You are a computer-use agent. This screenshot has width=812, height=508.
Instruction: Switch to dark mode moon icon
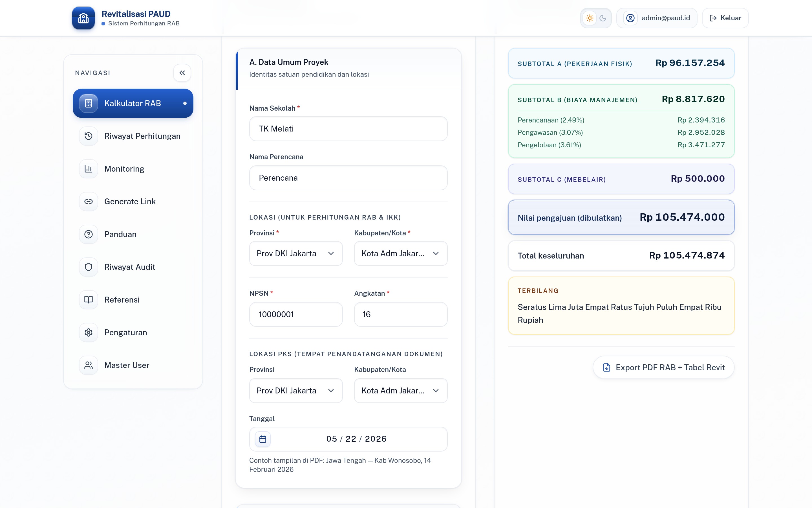pyautogui.click(x=603, y=18)
